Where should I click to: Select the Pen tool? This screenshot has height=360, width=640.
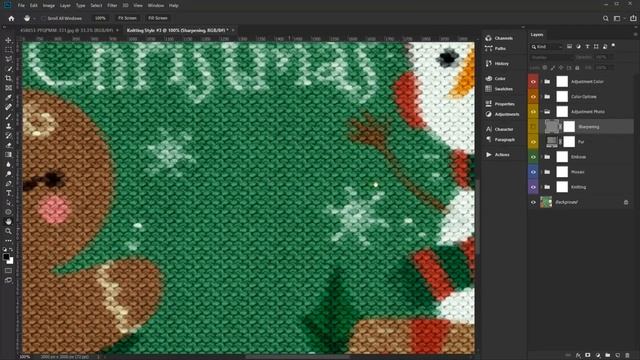[8, 183]
